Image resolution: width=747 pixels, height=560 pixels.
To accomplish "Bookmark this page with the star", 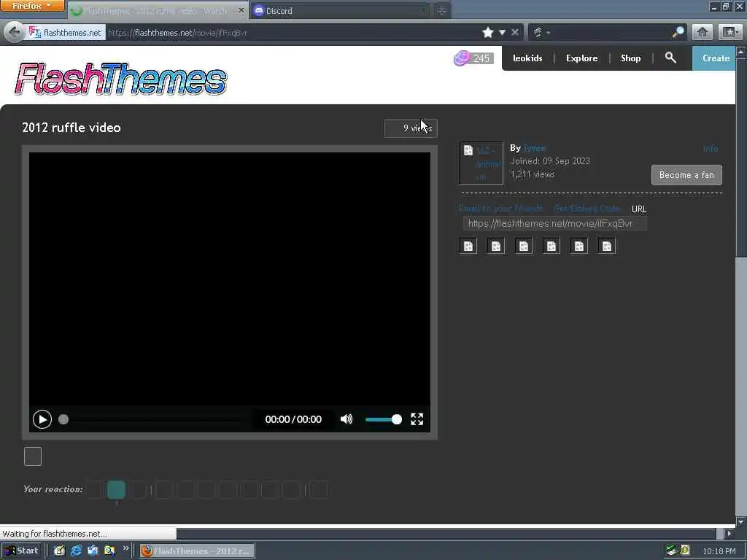I will coord(487,32).
